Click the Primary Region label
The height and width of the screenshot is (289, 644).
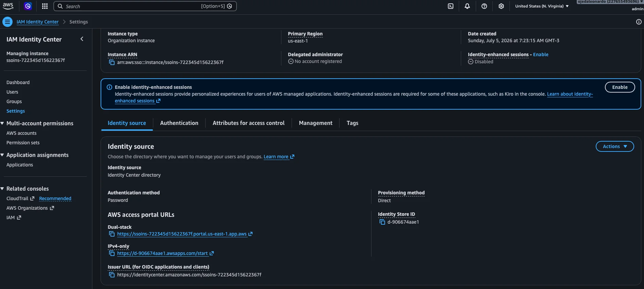pyautogui.click(x=305, y=34)
